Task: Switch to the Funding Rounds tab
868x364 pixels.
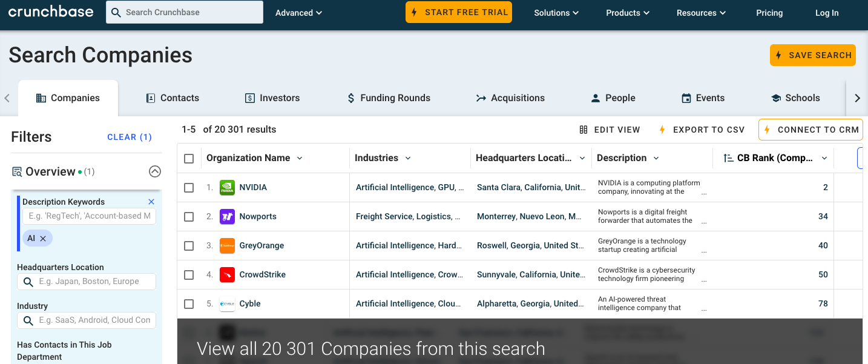Action: pyautogui.click(x=388, y=98)
